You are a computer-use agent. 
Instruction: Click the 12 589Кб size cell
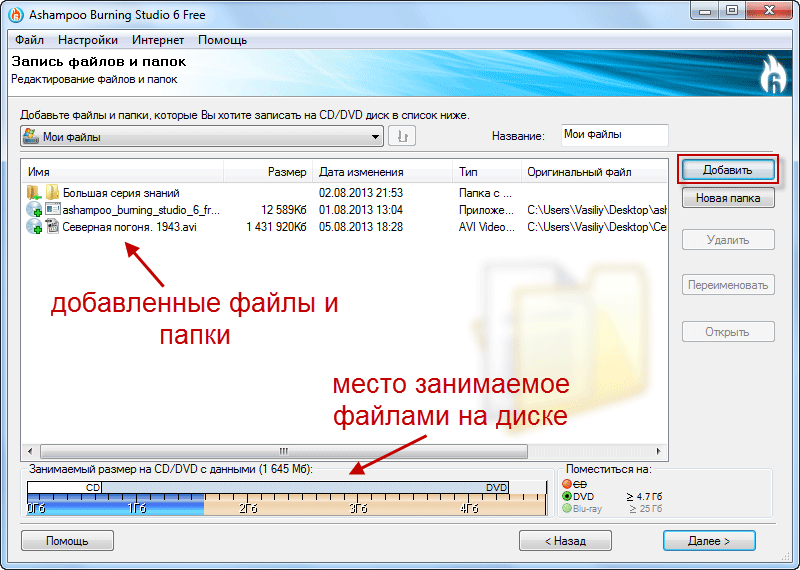pyautogui.click(x=284, y=210)
